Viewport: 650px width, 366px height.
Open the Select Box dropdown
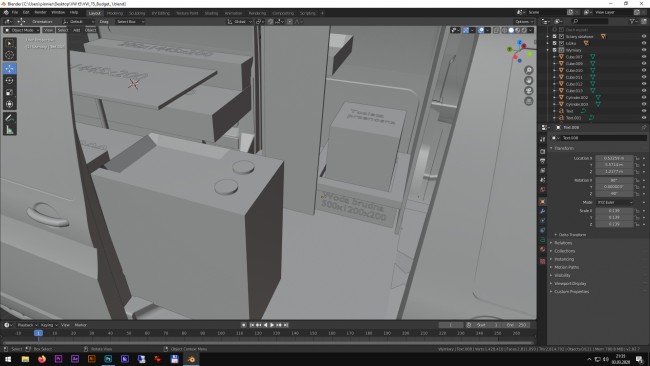coord(130,22)
